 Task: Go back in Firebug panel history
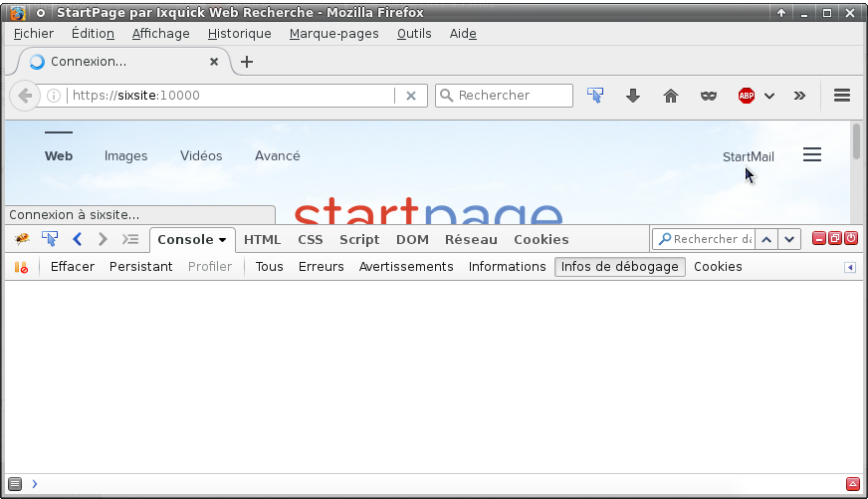(x=77, y=239)
